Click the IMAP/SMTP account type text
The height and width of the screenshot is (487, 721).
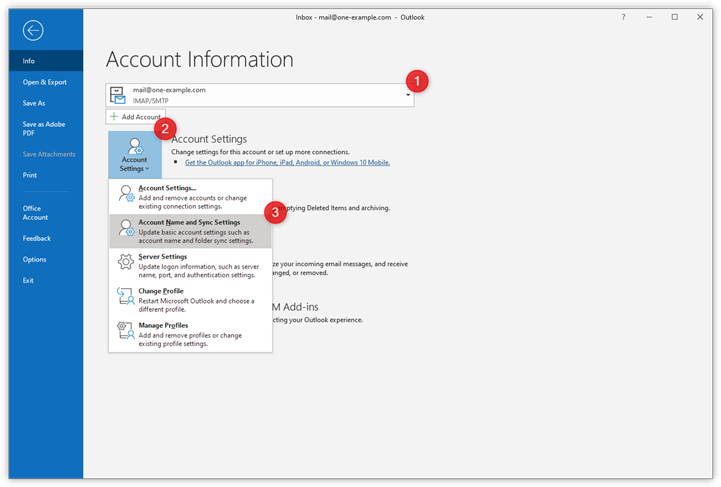(150, 101)
